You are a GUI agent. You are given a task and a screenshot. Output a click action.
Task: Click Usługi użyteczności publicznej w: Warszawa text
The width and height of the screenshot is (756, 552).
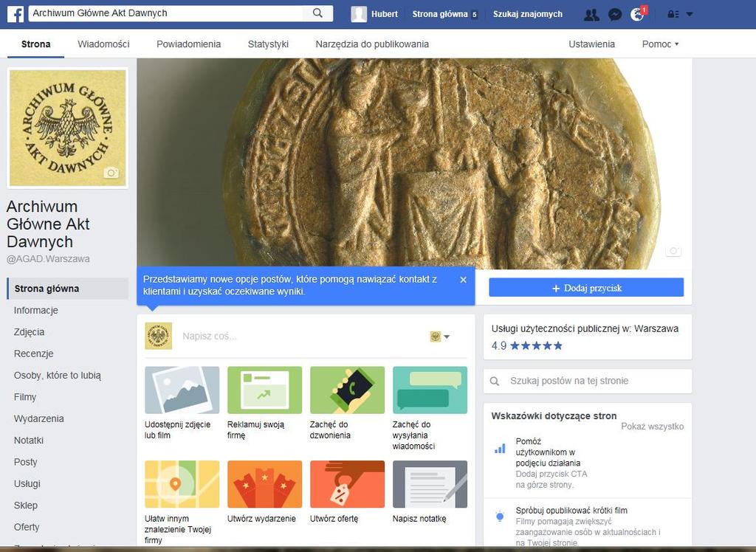coord(585,329)
